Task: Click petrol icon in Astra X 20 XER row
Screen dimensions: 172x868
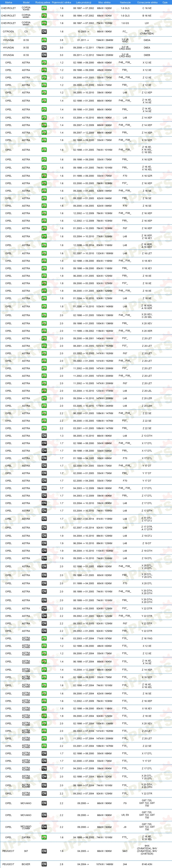Action: click(x=44, y=331)
